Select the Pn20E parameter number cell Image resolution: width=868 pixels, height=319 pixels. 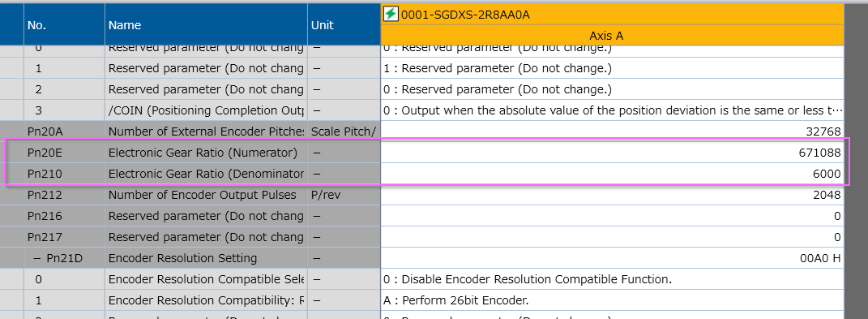(64, 153)
